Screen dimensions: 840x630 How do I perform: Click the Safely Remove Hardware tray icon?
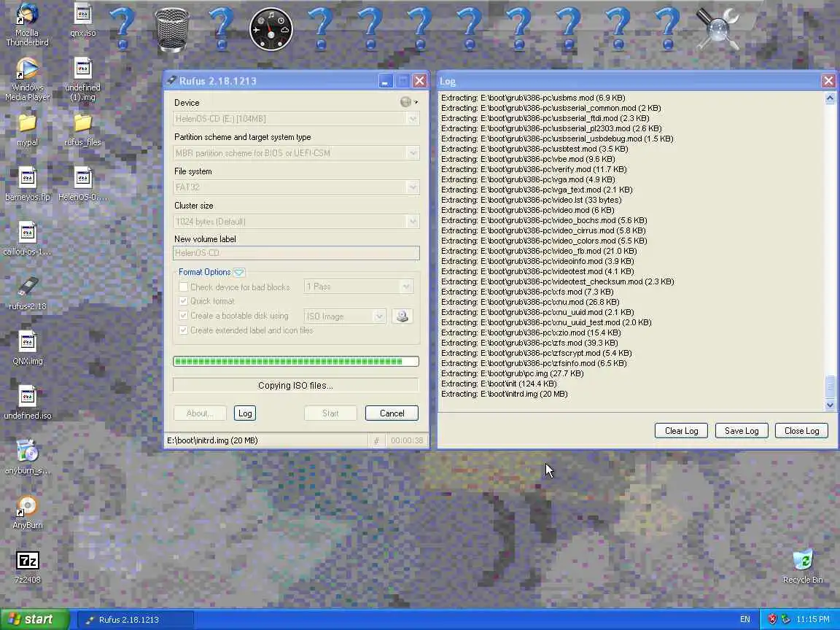pos(785,619)
